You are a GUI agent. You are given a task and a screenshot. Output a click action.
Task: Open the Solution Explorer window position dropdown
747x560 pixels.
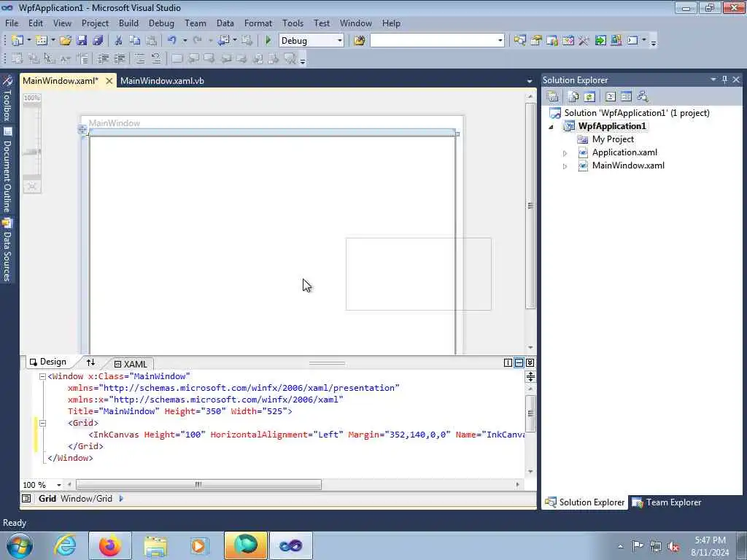click(713, 79)
